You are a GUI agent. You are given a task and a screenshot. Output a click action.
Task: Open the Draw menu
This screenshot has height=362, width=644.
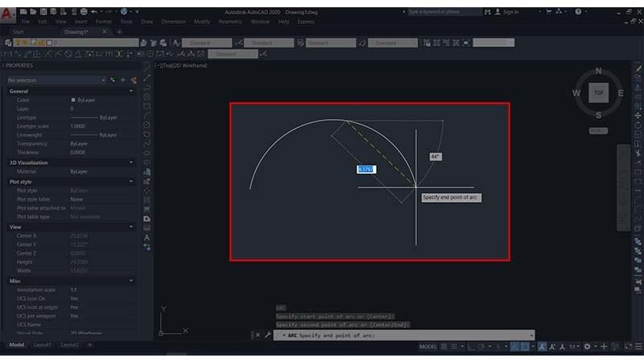click(x=147, y=22)
